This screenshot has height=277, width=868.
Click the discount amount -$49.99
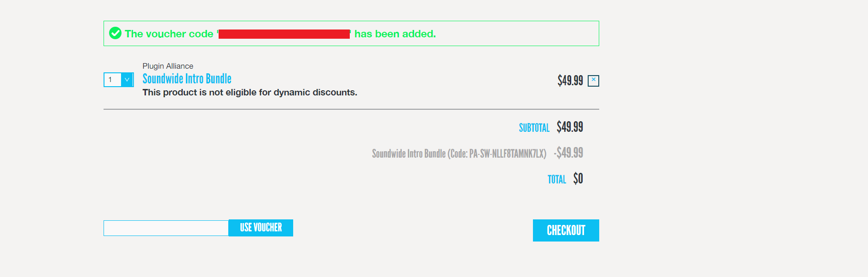point(568,153)
